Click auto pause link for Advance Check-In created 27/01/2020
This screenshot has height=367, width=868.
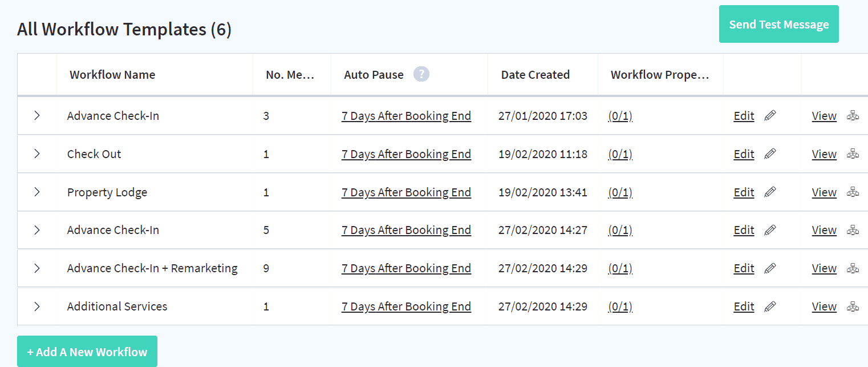pyautogui.click(x=406, y=116)
